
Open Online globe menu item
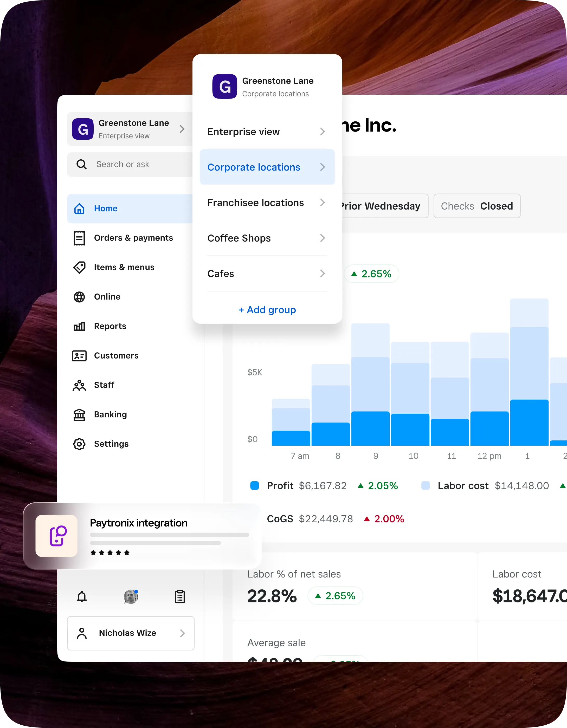pyautogui.click(x=107, y=297)
